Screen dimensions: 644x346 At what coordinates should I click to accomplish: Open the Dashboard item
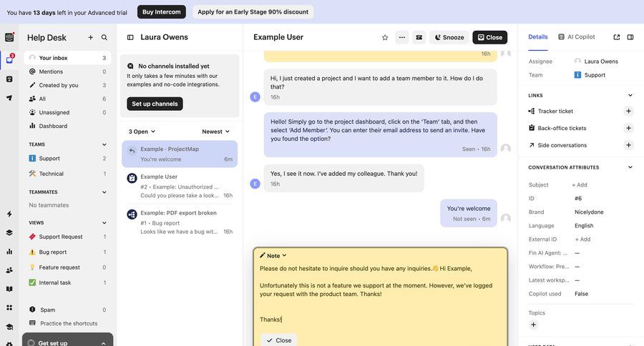67,126
